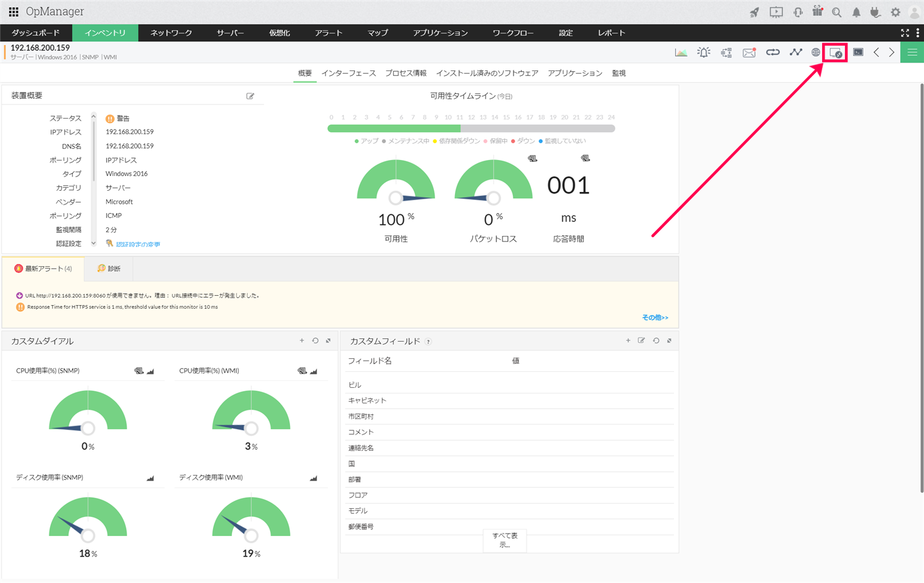Viewport: 924px width, 583px height.
Task: Open the gear quick settings icon
Action: pos(895,12)
